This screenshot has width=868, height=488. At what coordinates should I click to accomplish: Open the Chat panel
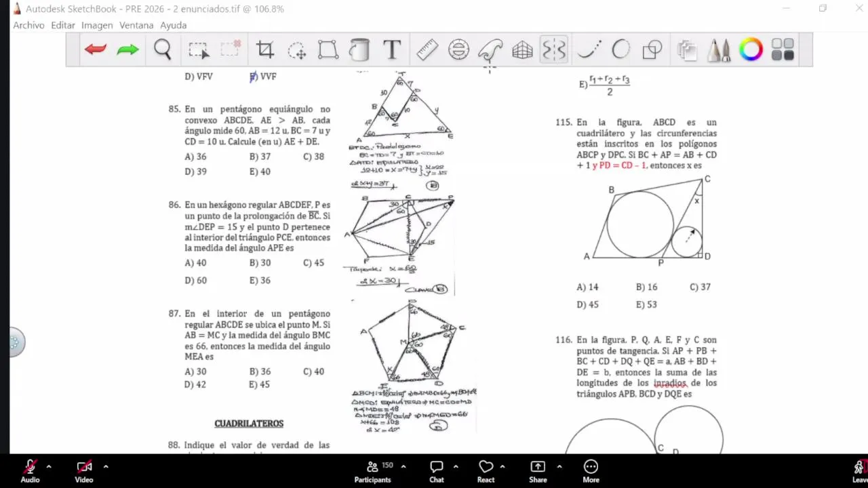pos(437,471)
